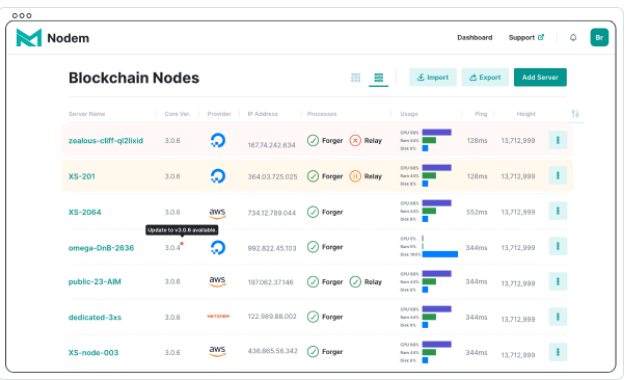Open server XS-2064
The image size is (626, 380).
click(x=85, y=212)
